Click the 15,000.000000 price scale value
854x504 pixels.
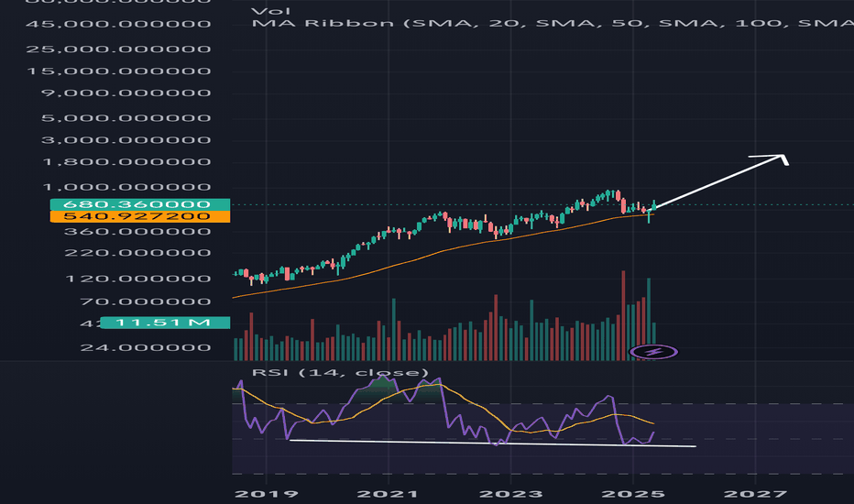pyautogui.click(x=119, y=71)
